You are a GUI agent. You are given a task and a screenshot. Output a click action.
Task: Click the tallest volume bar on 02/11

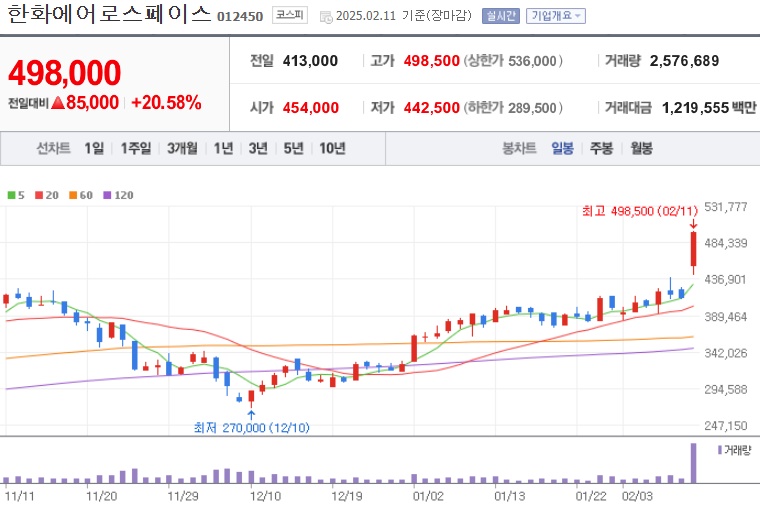[694, 463]
